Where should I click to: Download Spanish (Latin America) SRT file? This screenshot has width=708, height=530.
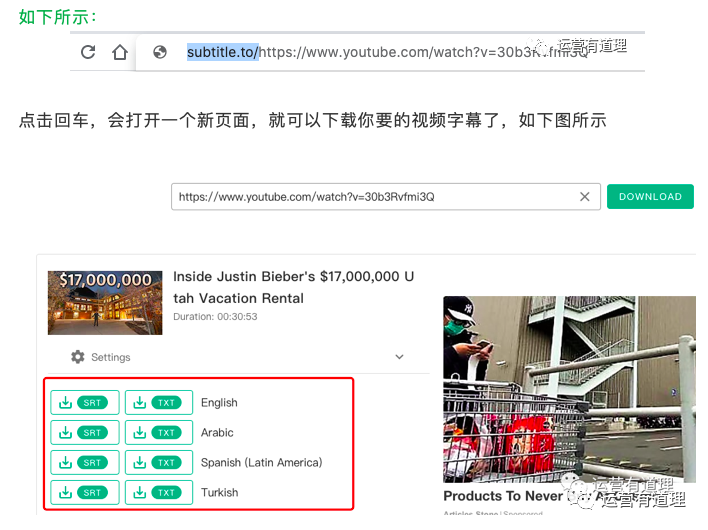(84, 463)
